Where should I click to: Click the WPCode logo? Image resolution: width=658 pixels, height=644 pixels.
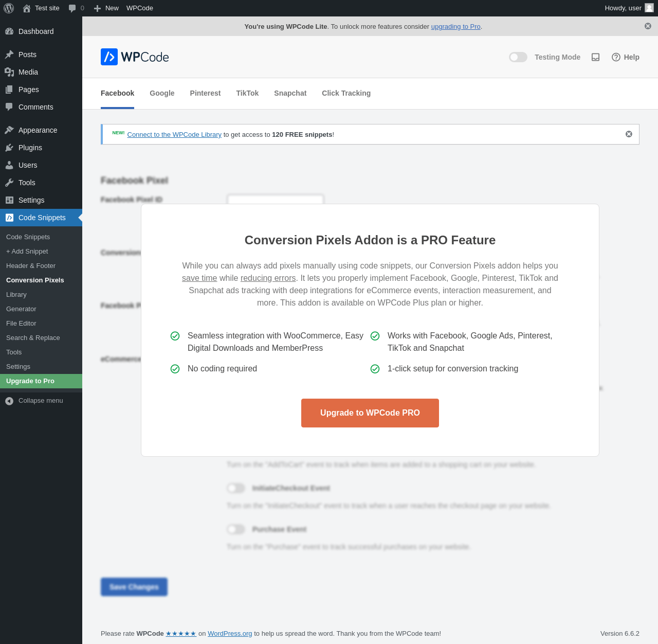pyautogui.click(x=135, y=57)
